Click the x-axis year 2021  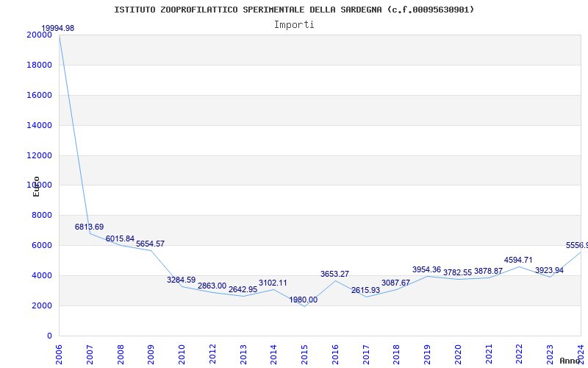pos(489,355)
